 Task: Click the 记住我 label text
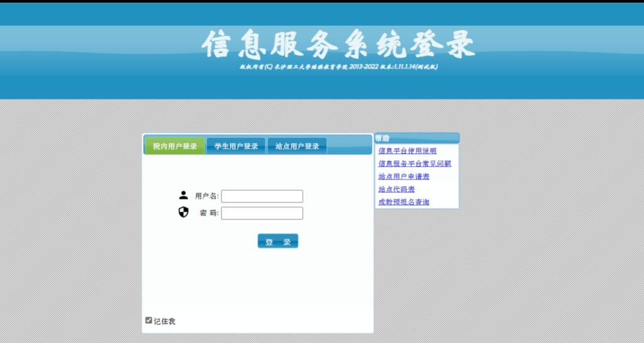coord(165,321)
